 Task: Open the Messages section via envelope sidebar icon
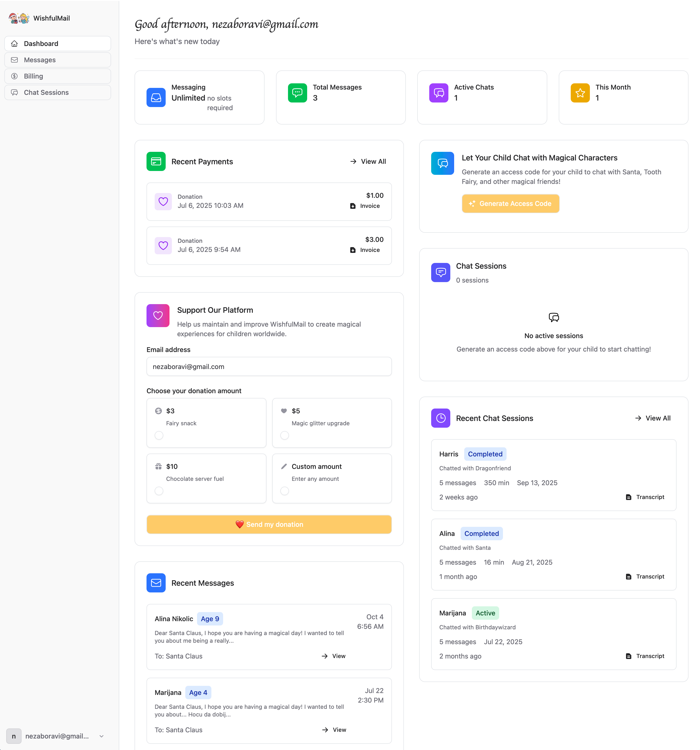tap(14, 60)
